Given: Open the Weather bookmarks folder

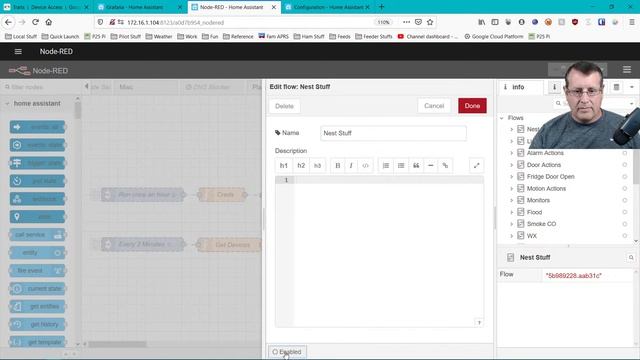Looking at the screenshot, I should [159, 36].
